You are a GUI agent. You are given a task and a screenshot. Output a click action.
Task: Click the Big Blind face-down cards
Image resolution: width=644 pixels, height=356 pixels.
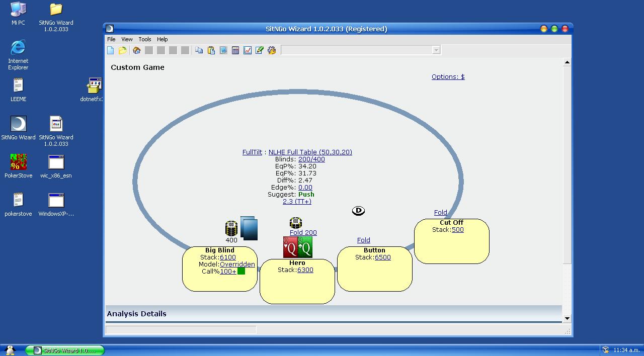click(249, 228)
